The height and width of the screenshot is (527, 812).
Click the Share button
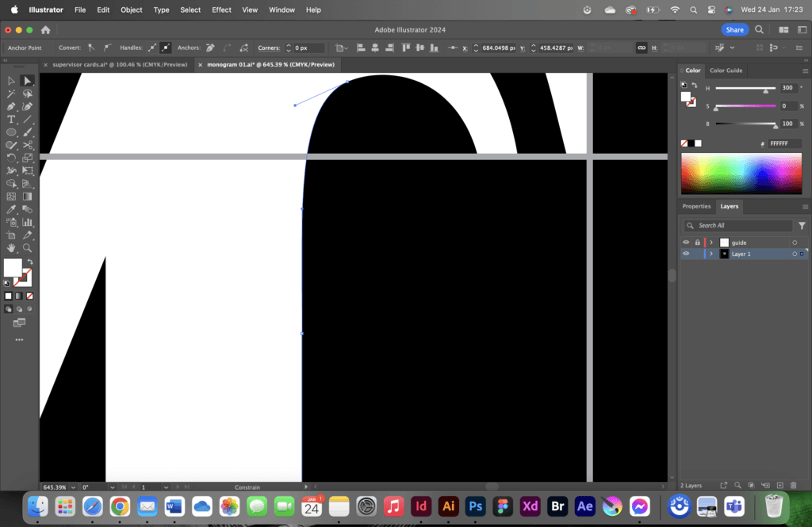[734, 29]
